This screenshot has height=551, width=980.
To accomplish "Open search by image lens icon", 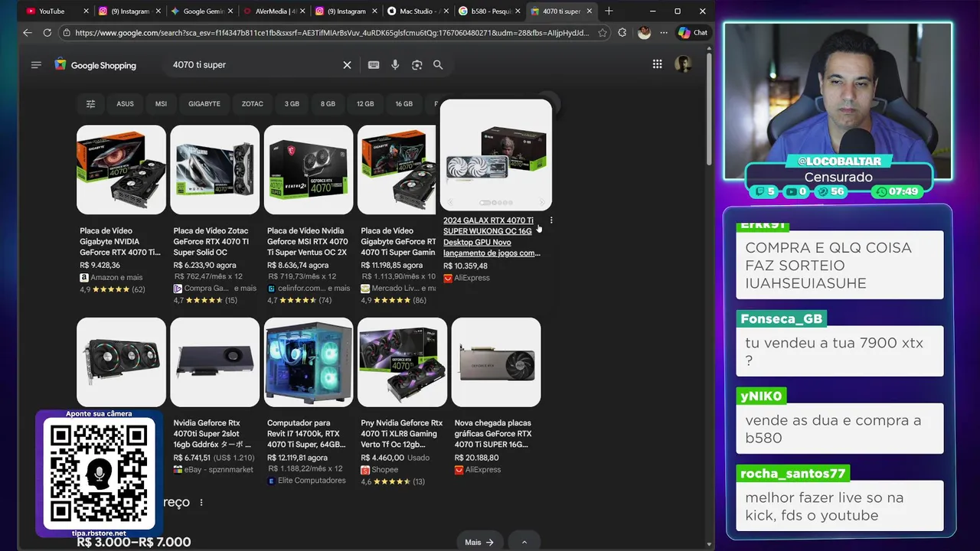I will point(416,65).
